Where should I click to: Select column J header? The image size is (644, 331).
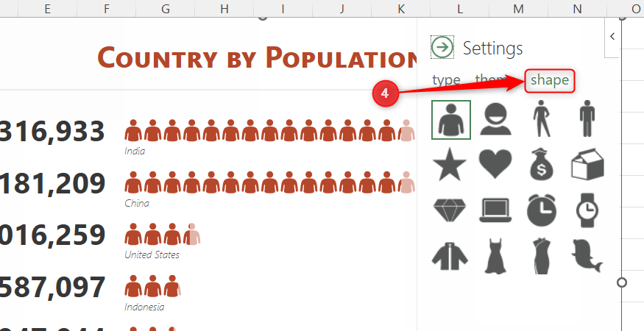(342, 9)
